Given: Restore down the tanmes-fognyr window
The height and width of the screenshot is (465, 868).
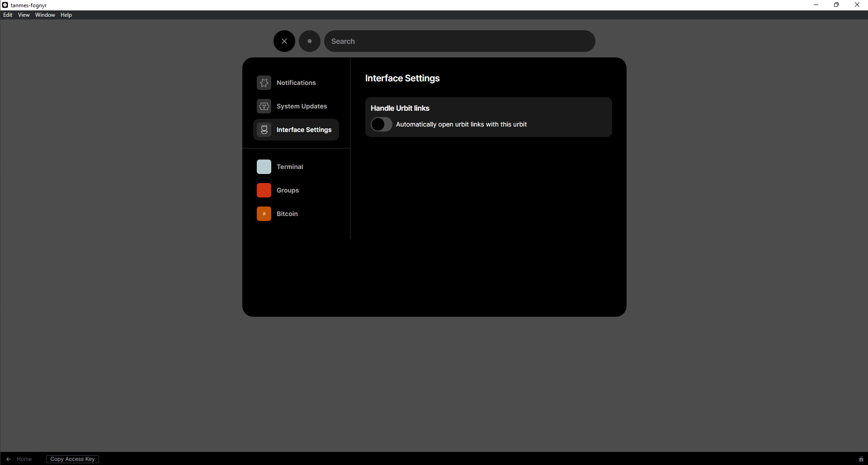Looking at the screenshot, I should click(836, 5).
